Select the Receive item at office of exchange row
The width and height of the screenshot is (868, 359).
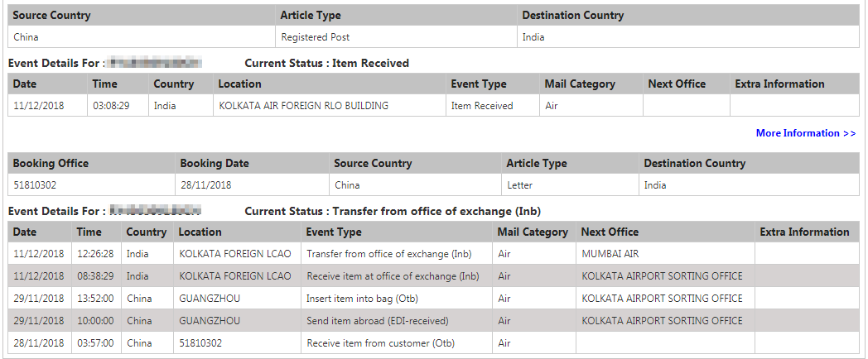coord(433,276)
